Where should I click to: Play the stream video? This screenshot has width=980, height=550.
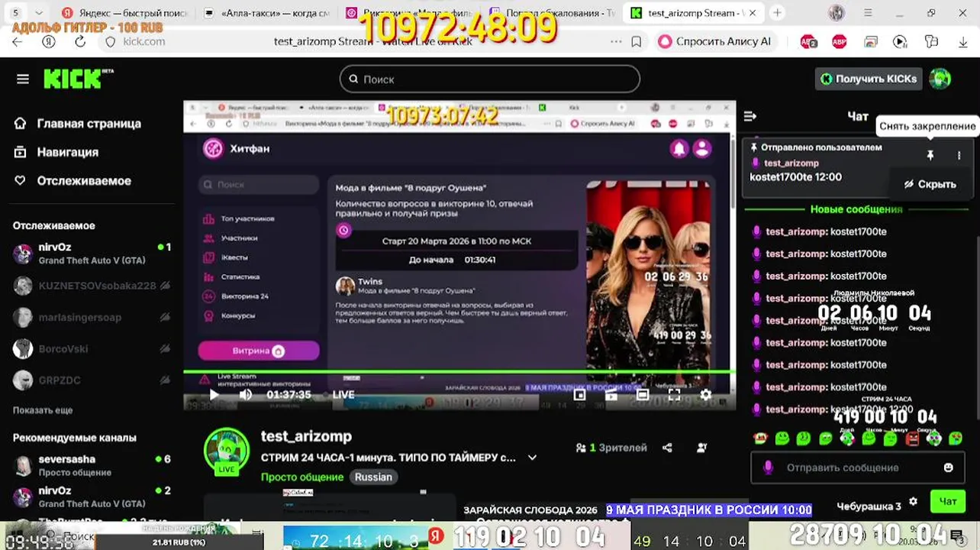click(x=214, y=395)
